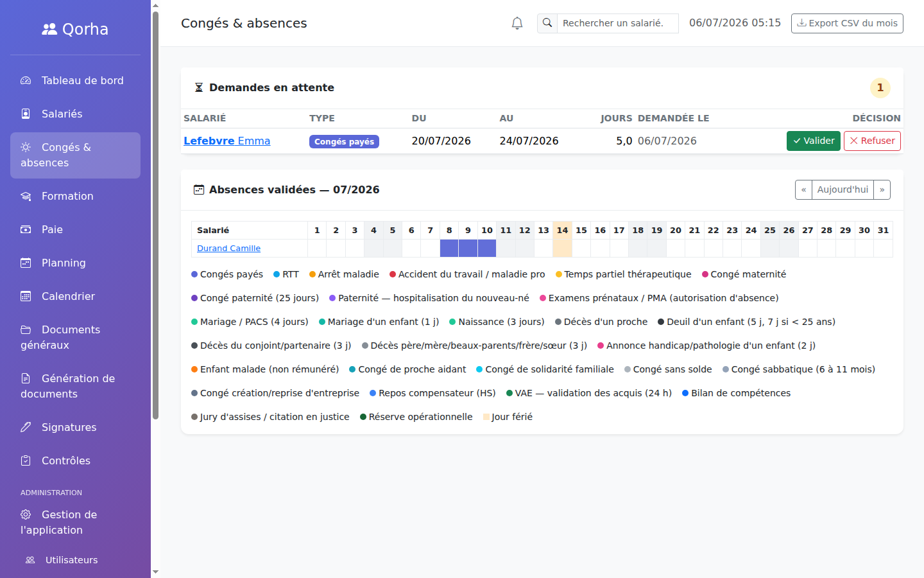This screenshot has height=578, width=924.
Task: Click the pending requests count badge
Action: pyautogui.click(x=880, y=87)
